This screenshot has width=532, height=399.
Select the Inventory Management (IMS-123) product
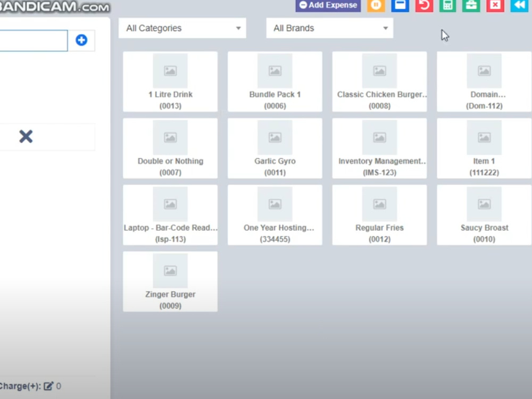(x=379, y=148)
